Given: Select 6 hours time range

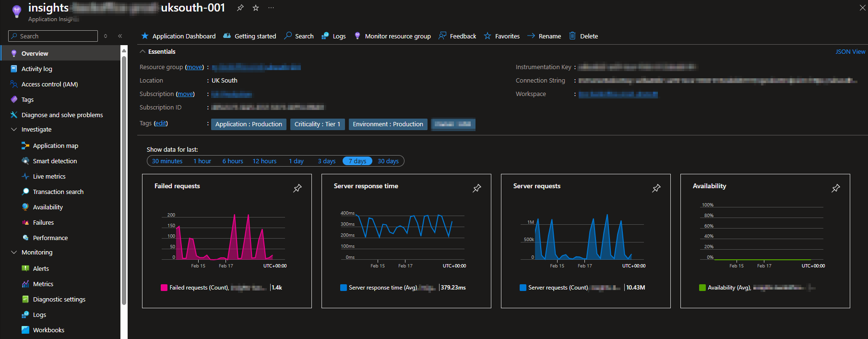Looking at the screenshot, I should (233, 161).
